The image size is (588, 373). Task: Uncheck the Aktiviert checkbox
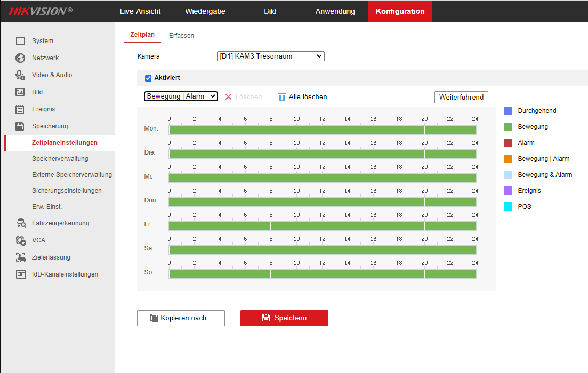(x=148, y=78)
